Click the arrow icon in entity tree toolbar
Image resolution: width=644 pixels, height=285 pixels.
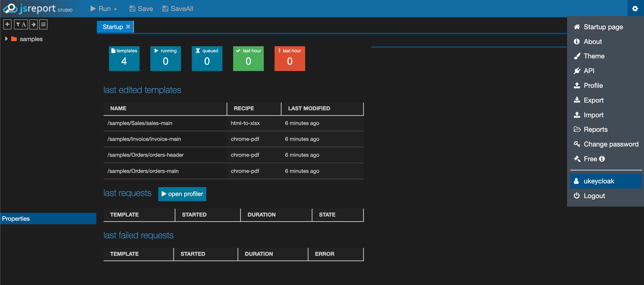33,25
